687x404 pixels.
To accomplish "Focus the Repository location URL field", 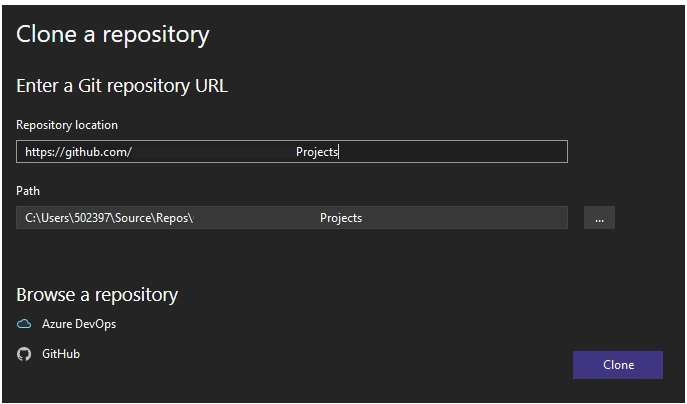I will pyautogui.click(x=292, y=152).
